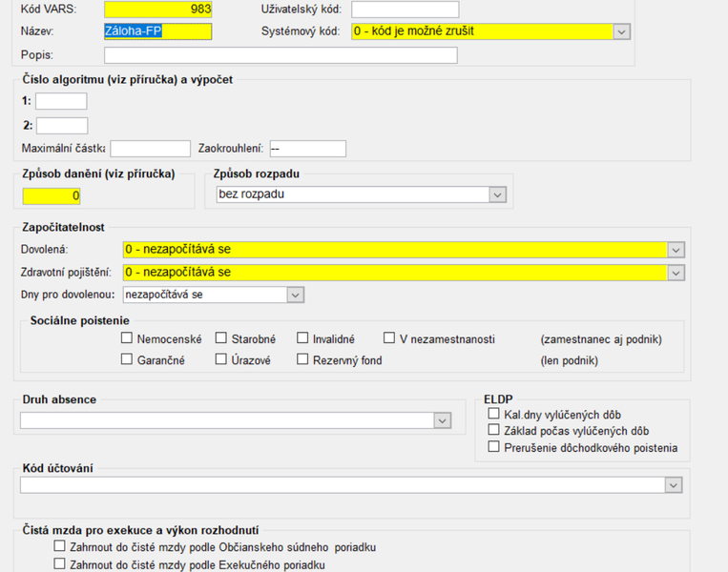
Task: Click Systémový kód value '0 - kód je možné zrušit'
Action: tap(414, 31)
